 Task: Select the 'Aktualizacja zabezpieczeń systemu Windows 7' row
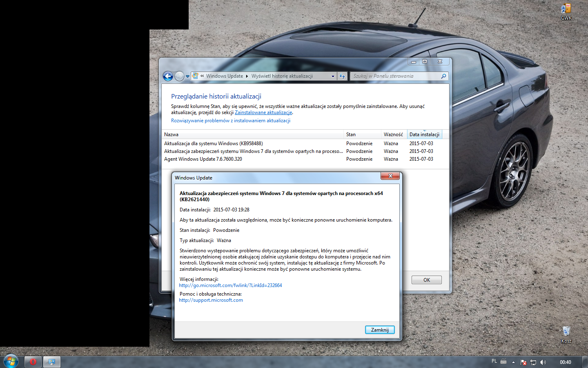click(302, 151)
